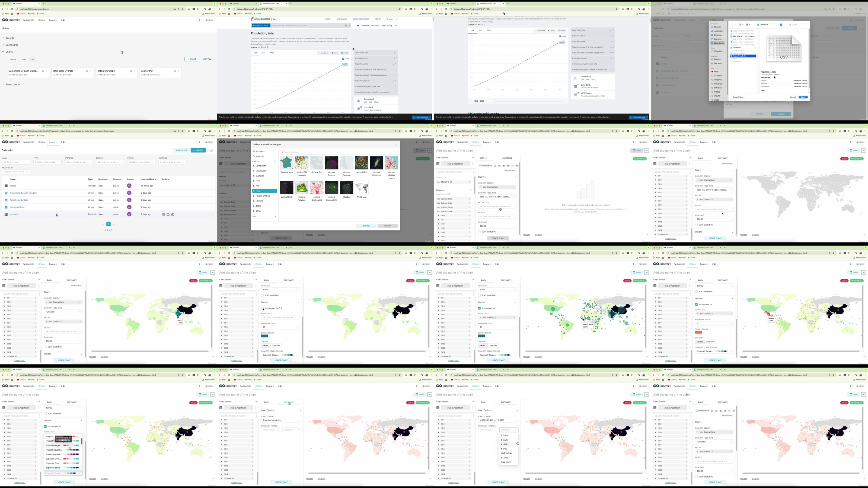Image resolution: width=868 pixels, height=488 pixels.
Task: Click the 1960 - 2023 year range slider
Action: (529, 101)
